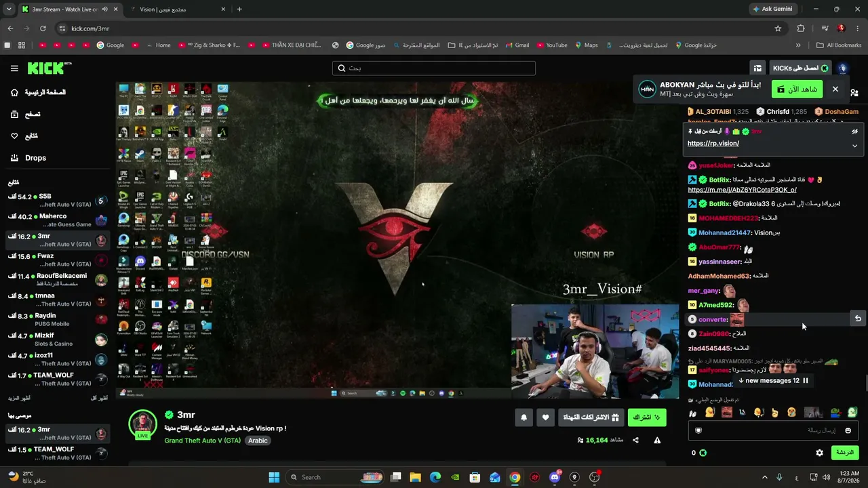Open the Chrome extensions puzzle icon
The image size is (868, 488).
801,28
